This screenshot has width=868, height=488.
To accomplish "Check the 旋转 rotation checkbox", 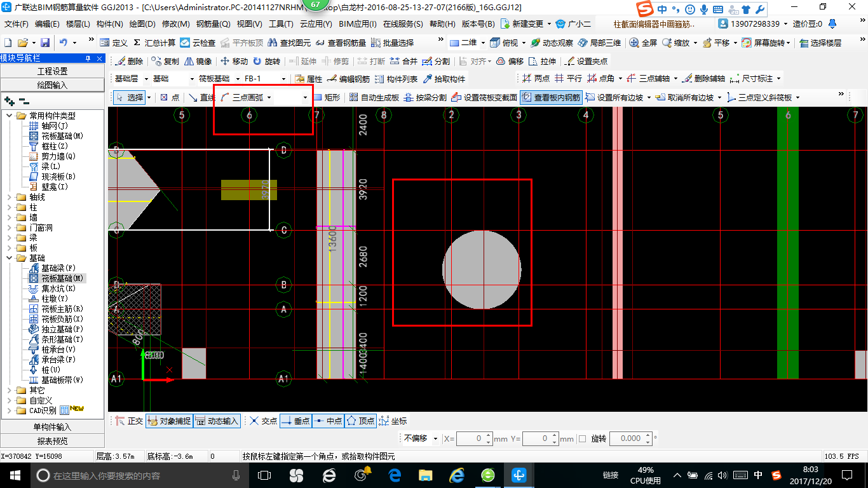I will pos(583,438).
